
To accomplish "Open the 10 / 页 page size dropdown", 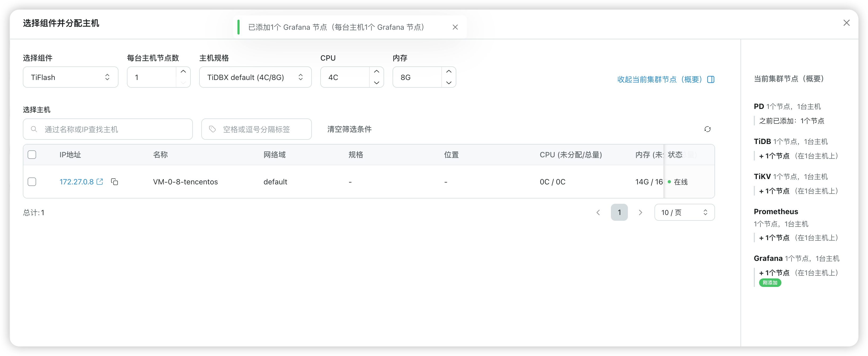I will (684, 212).
